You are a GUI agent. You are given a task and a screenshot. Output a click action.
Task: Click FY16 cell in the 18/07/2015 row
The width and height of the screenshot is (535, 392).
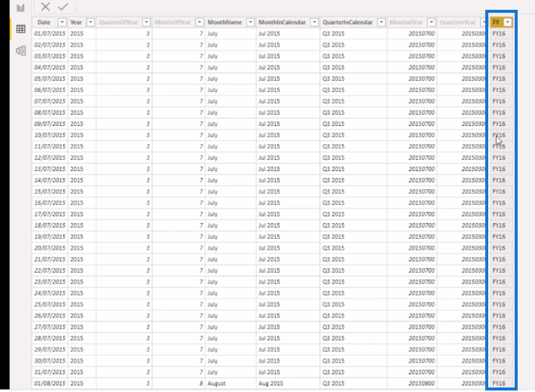coord(501,225)
